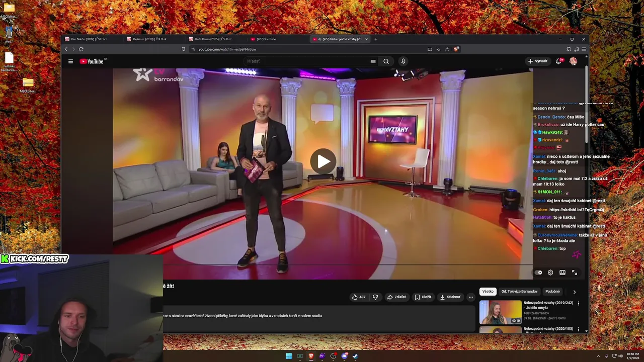Viewport: 644px width, 362px height.
Task: Click the Uložiť save button
Action: [x=423, y=297]
